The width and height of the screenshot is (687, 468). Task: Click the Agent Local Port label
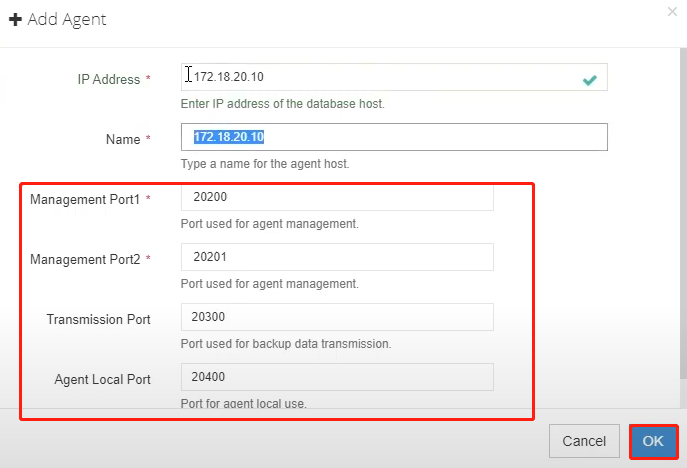point(103,379)
